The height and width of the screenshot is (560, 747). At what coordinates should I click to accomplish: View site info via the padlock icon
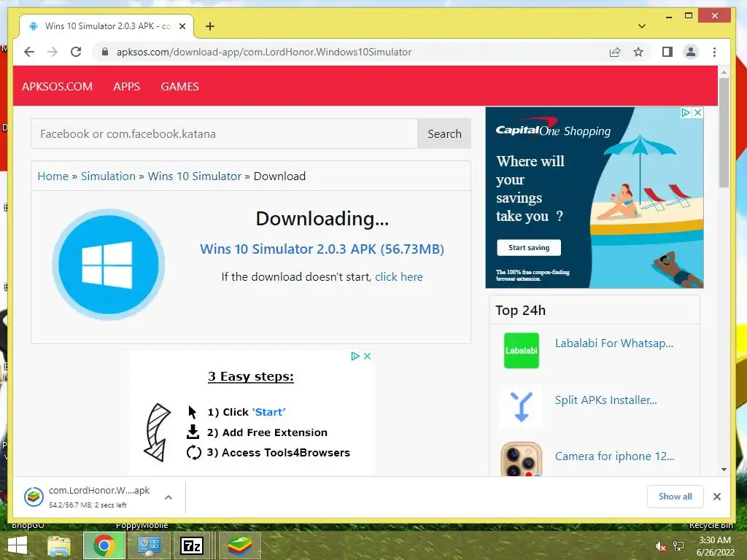(105, 52)
